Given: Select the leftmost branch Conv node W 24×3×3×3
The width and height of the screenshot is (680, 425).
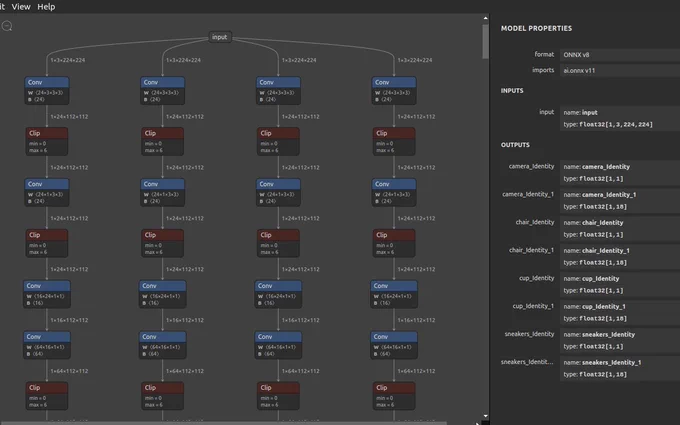Looking at the screenshot, I should [x=47, y=91].
